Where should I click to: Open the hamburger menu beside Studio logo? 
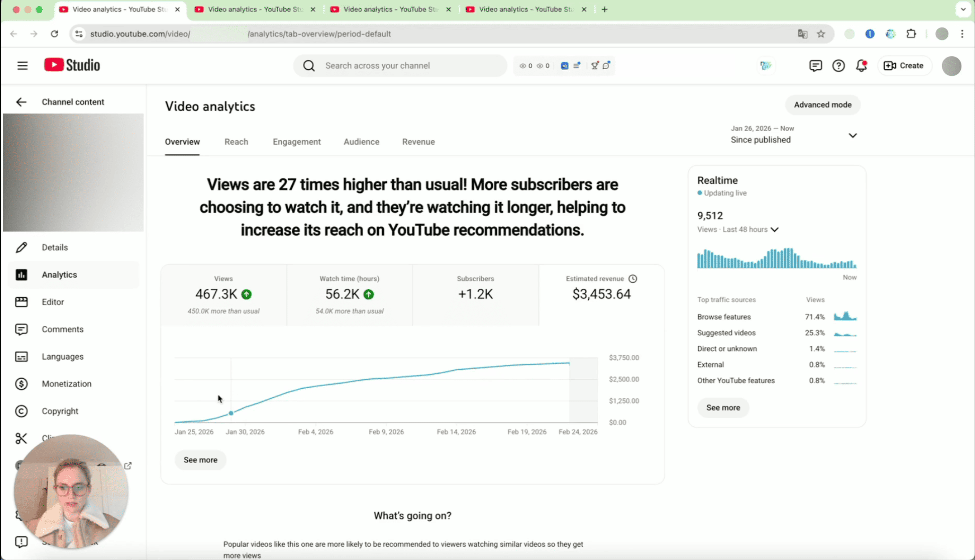click(22, 65)
